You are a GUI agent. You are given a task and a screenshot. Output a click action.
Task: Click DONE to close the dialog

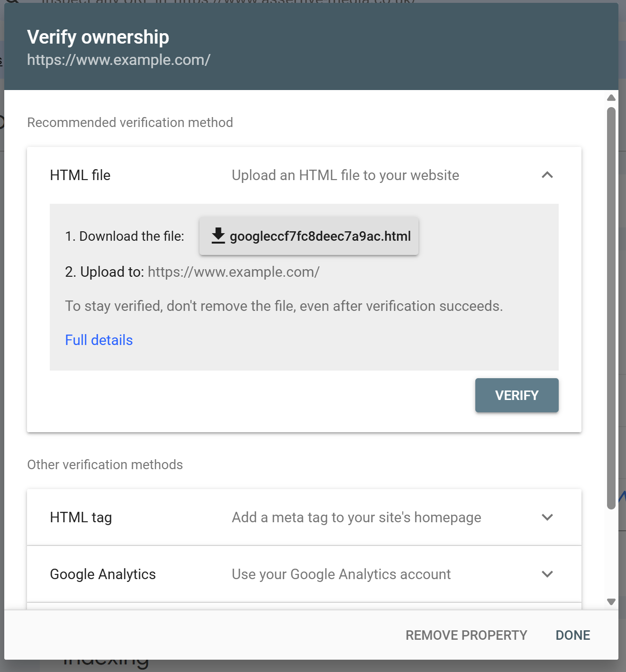coord(572,635)
